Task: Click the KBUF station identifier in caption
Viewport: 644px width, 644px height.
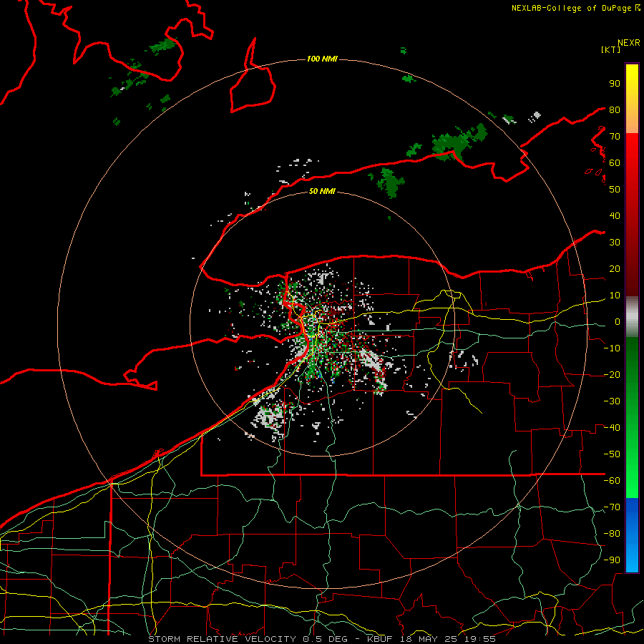Action: (x=379, y=639)
